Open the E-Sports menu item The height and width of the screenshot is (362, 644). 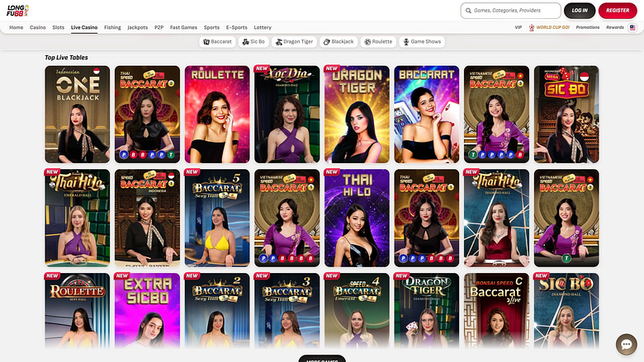click(237, 27)
